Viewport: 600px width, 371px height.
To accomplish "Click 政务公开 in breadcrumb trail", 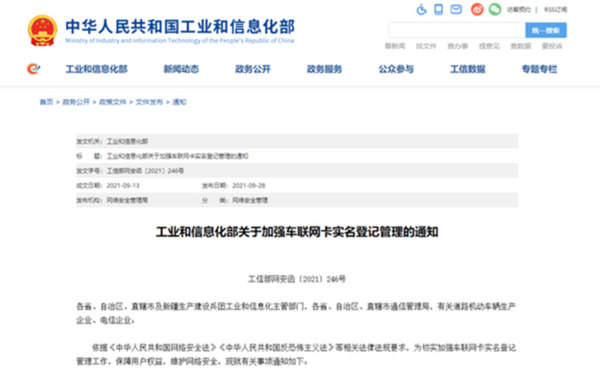I will [76, 102].
